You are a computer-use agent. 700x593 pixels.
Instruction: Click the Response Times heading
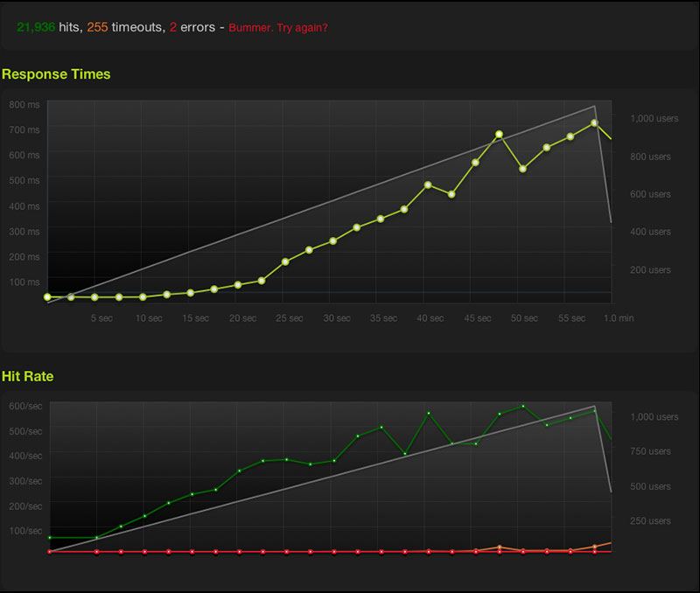(56, 74)
